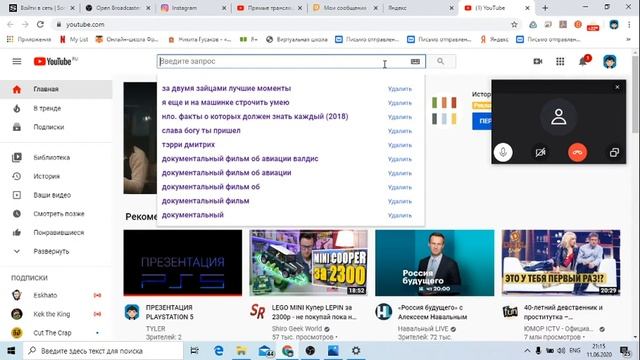Viewport: 640px width, 360px height.
Task: Remove the 'документальный' suggestion
Action: [400, 215]
